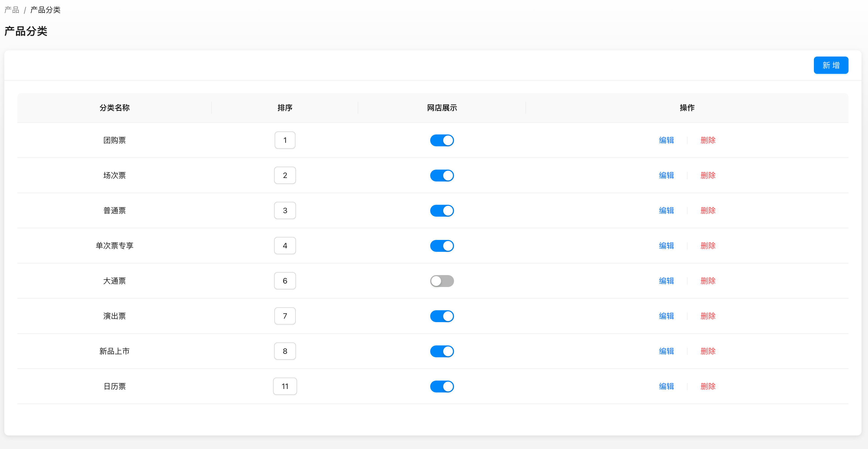Edit the 场次票 category
The width and height of the screenshot is (868, 449).
[x=666, y=175]
